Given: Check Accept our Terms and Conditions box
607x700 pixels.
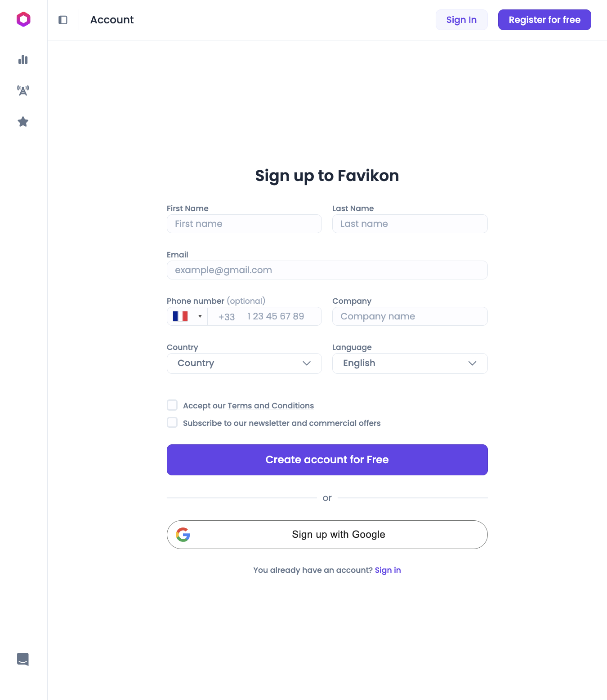Looking at the screenshot, I should [x=172, y=405].
